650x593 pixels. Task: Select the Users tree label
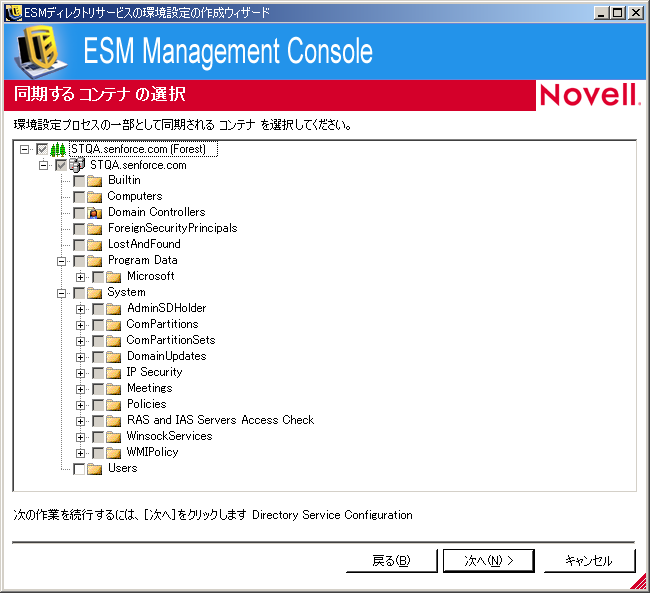pos(122,468)
